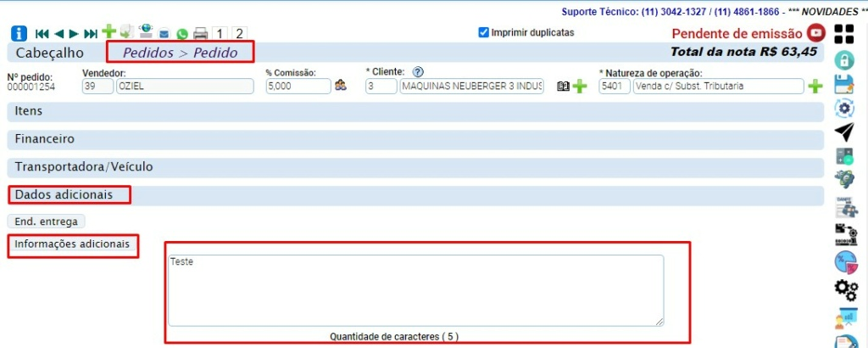Switch to Informações adicionais tab
Viewport: 868px width, 348px height.
tap(72, 244)
